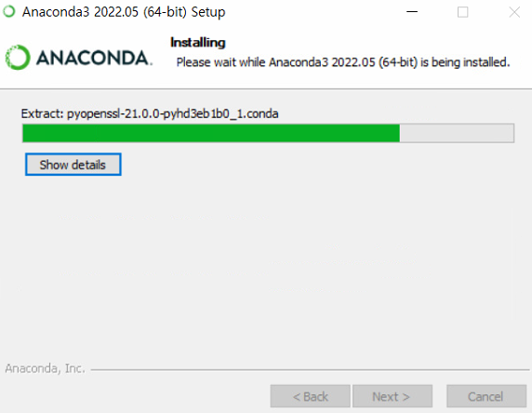Click the green Anaconda ring logo
This screenshot has height=413, width=532.
click(18, 58)
